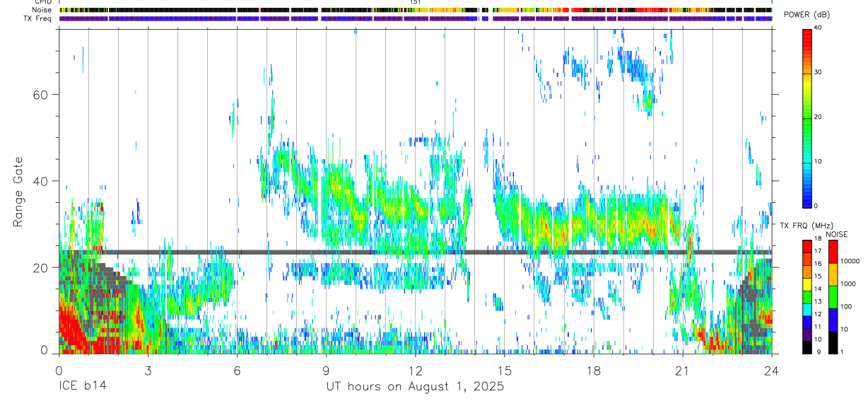Click the 'UT hours on August 1, 2025' axis title
This screenshot has width=868, height=401.
[x=415, y=387]
